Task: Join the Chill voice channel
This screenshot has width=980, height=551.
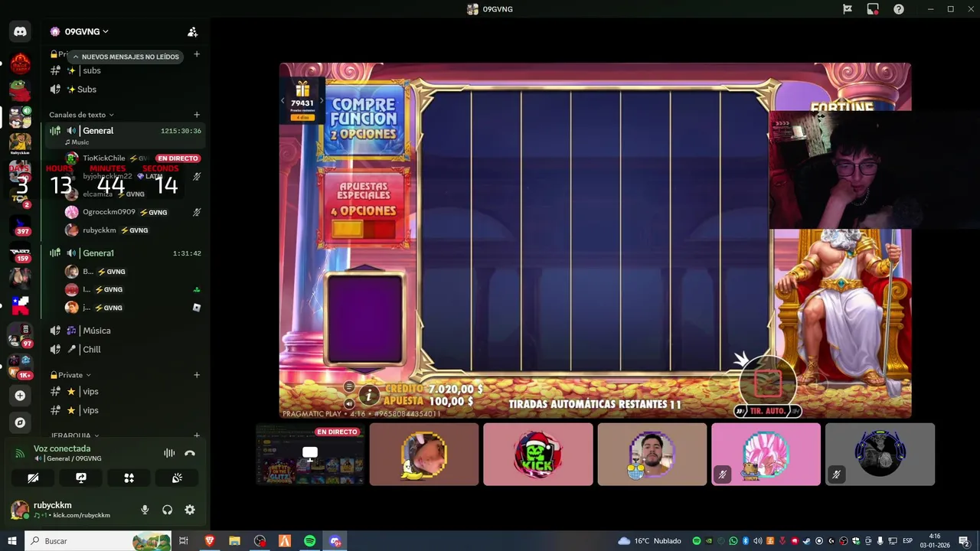Action: (125, 349)
